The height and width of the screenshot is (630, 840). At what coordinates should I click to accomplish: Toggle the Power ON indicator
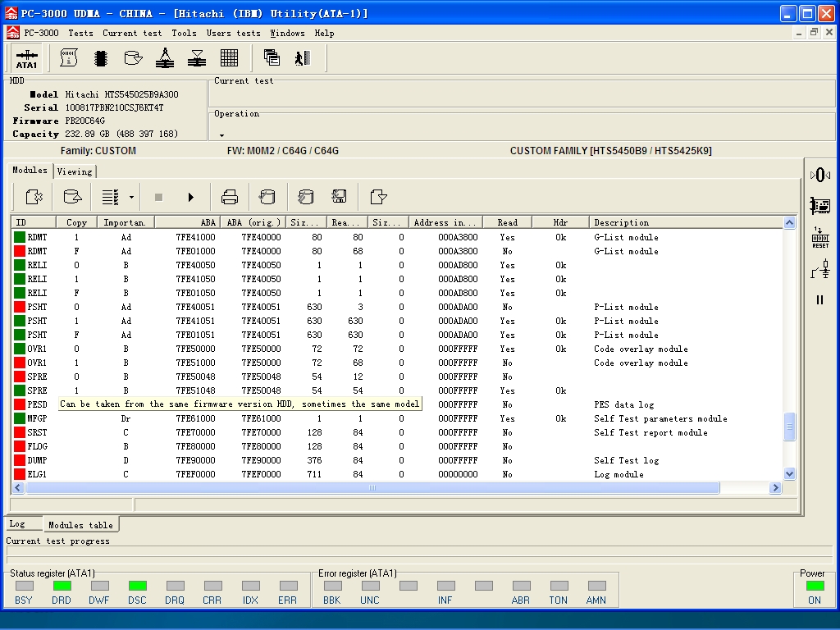click(x=815, y=586)
